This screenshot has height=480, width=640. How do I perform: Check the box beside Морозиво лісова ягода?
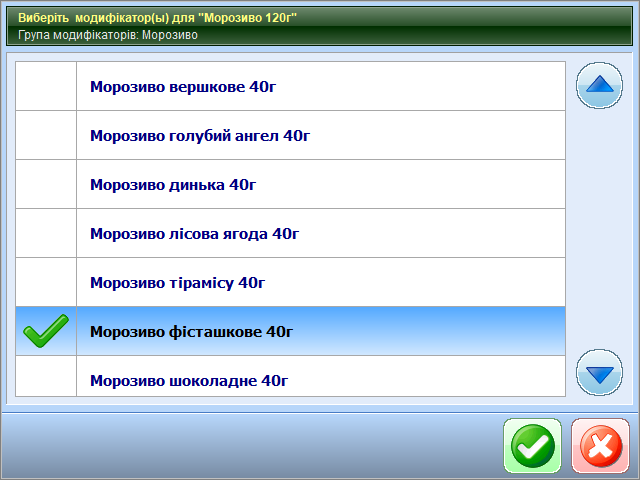coord(46,233)
